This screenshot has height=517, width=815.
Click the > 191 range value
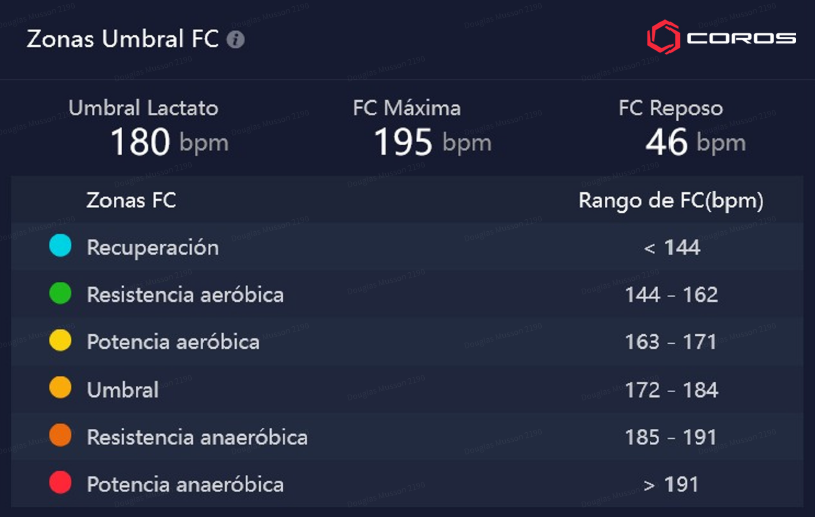click(x=671, y=484)
